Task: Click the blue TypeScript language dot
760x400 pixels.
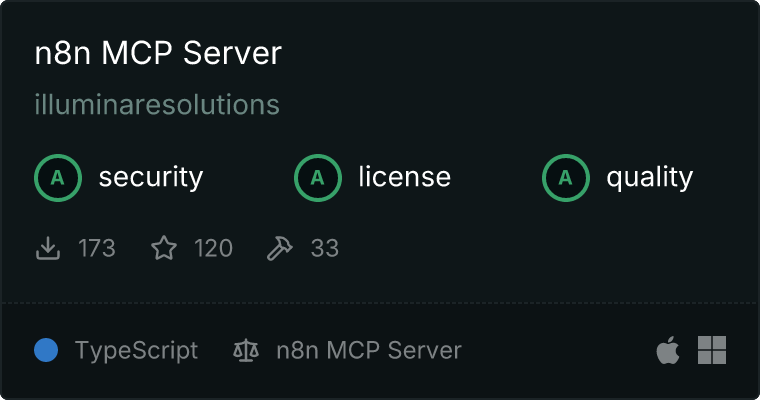Action: [46, 350]
